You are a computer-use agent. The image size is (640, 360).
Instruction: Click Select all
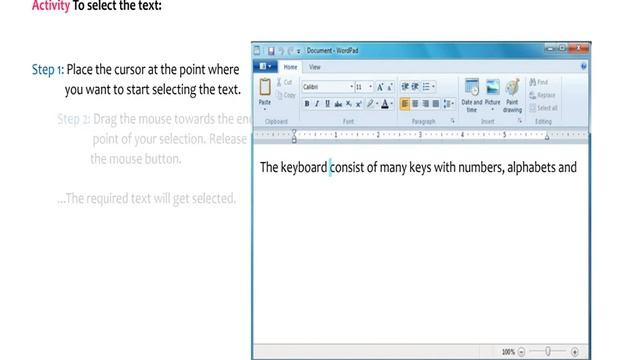pos(543,108)
